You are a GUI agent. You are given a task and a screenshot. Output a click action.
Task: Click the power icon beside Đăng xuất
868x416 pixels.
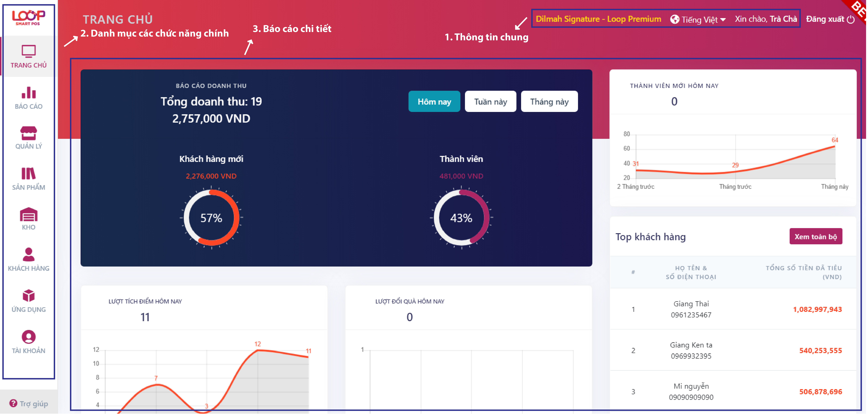[x=851, y=20]
